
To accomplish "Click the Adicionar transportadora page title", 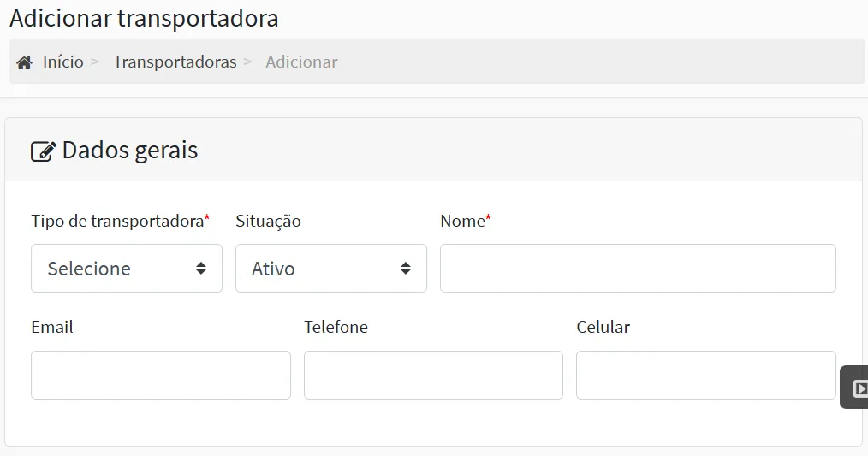I will click(144, 18).
